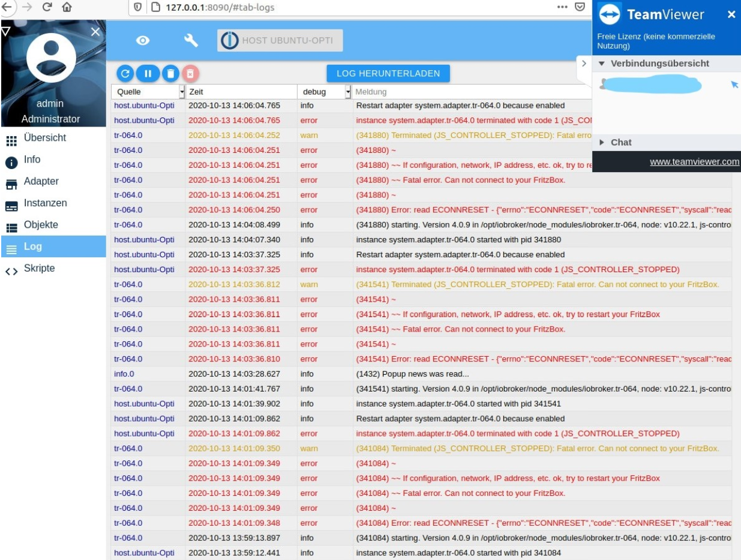Open the wrench settings icon
The width and height of the screenshot is (741, 560).
[191, 40]
